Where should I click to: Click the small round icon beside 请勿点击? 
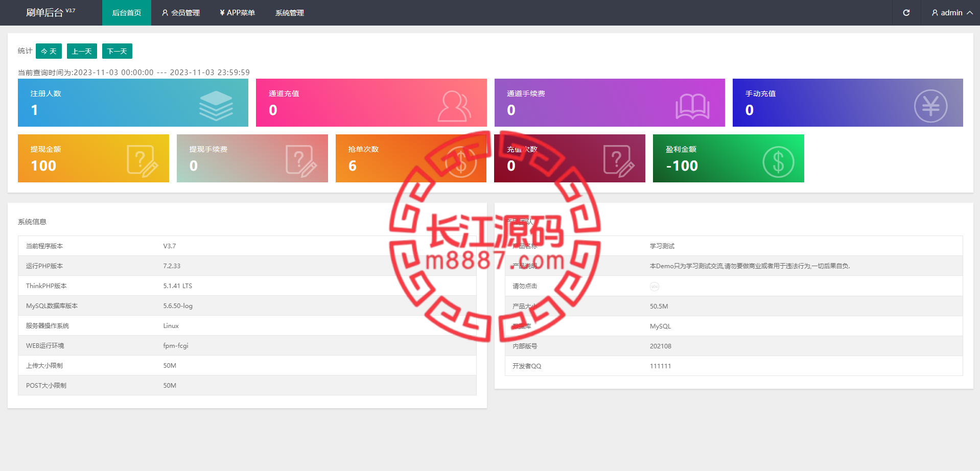click(x=655, y=287)
